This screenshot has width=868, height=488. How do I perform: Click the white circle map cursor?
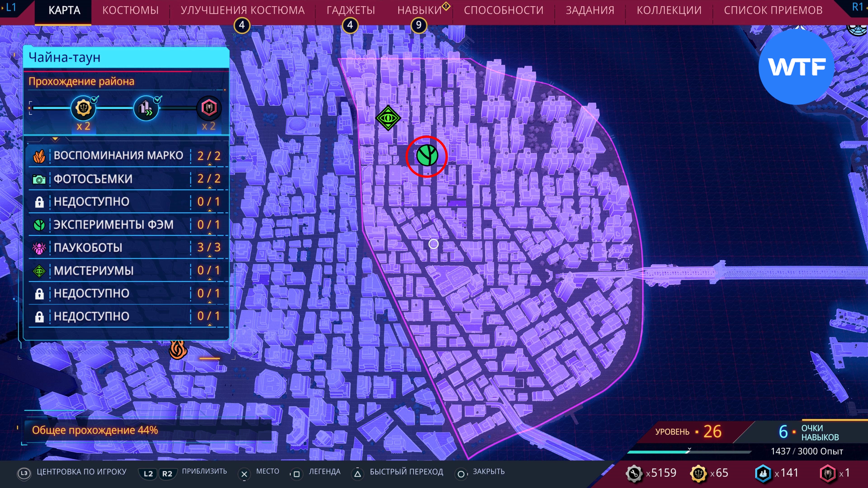(433, 244)
